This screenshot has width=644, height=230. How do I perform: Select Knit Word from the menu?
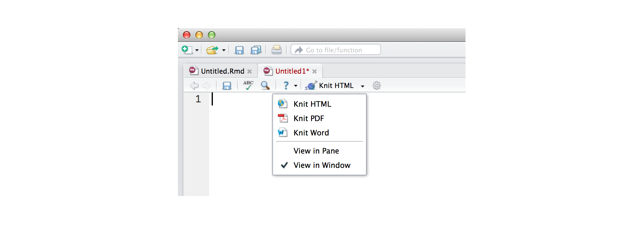click(311, 133)
